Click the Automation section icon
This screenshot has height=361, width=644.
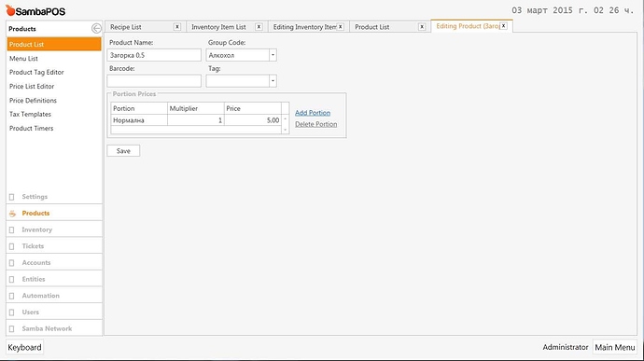(12, 296)
